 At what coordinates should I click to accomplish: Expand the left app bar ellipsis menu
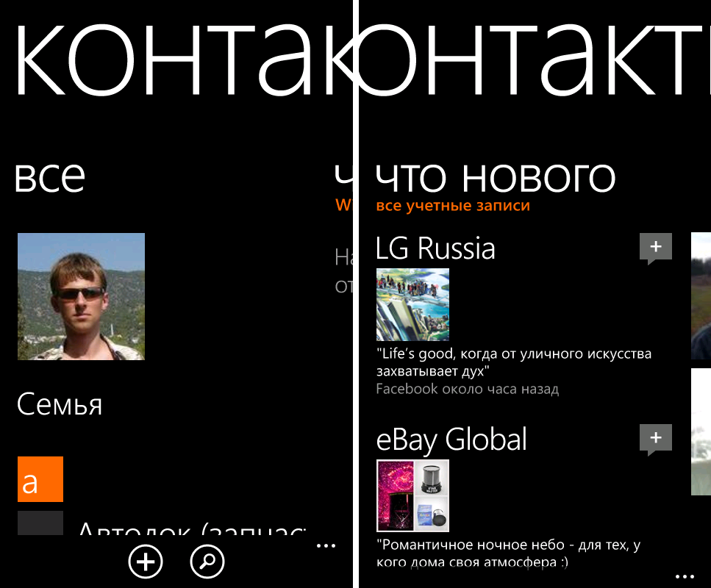pos(326,546)
